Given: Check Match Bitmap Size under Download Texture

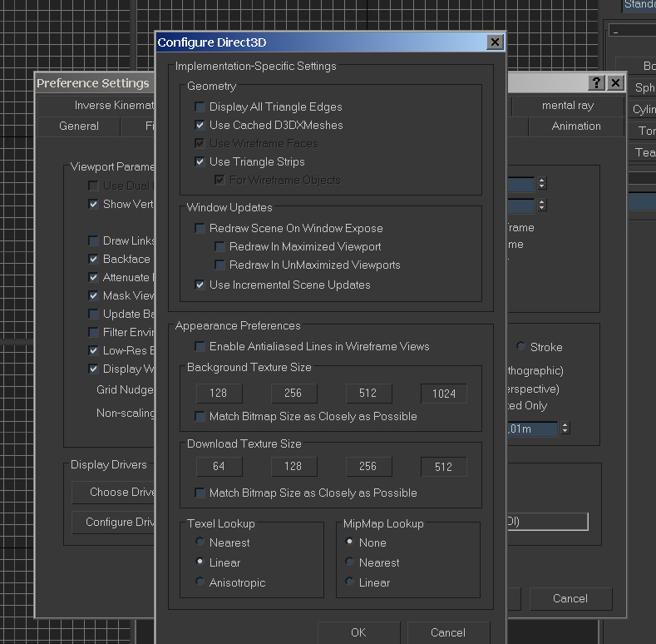Looking at the screenshot, I should 200,493.
